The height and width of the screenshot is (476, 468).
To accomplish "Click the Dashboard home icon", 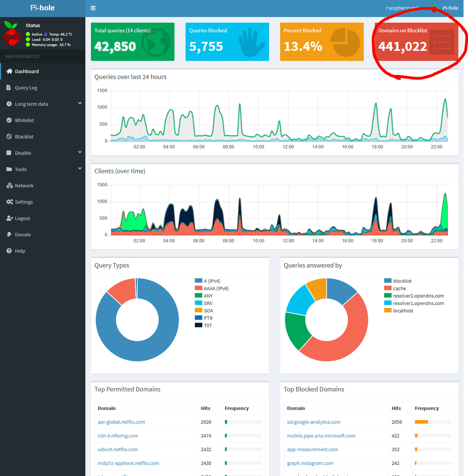I will click(9, 71).
